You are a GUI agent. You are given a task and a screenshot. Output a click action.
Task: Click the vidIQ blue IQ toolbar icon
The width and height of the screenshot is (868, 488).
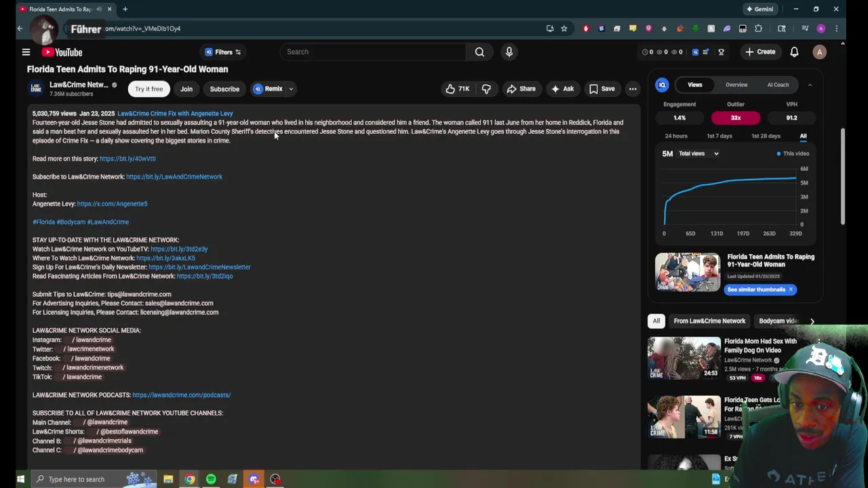coord(695,52)
